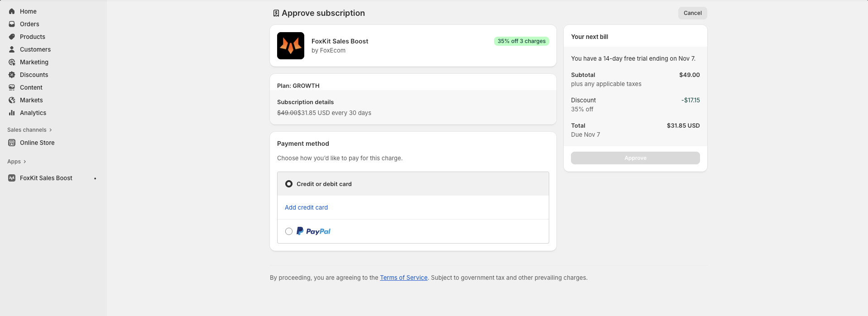The height and width of the screenshot is (316, 868).
Task: Click the Orders inbox icon
Action: tap(12, 24)
